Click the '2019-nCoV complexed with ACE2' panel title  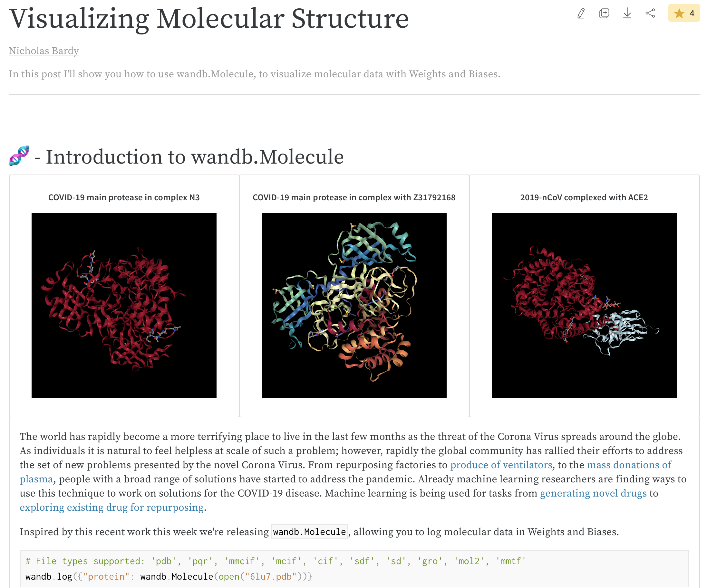pyautogui.click(x=584, y=197)
